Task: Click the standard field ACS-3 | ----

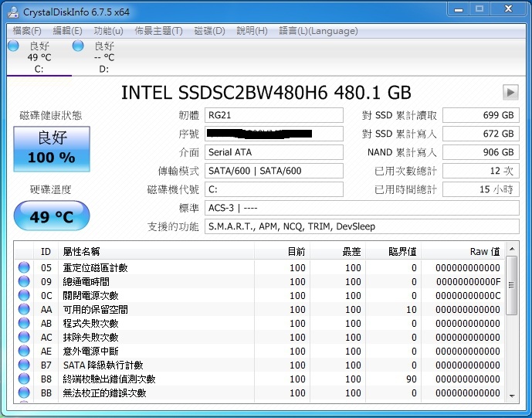Action: (362, 208)
